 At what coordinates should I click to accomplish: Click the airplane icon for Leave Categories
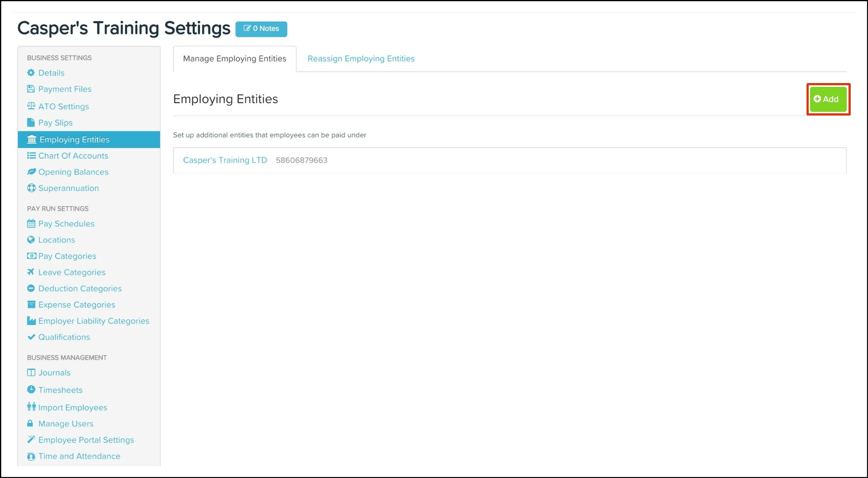[31, 272]
